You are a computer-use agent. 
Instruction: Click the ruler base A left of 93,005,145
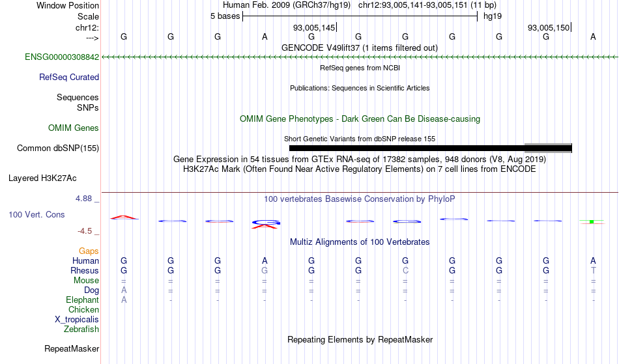click(265, 37)
